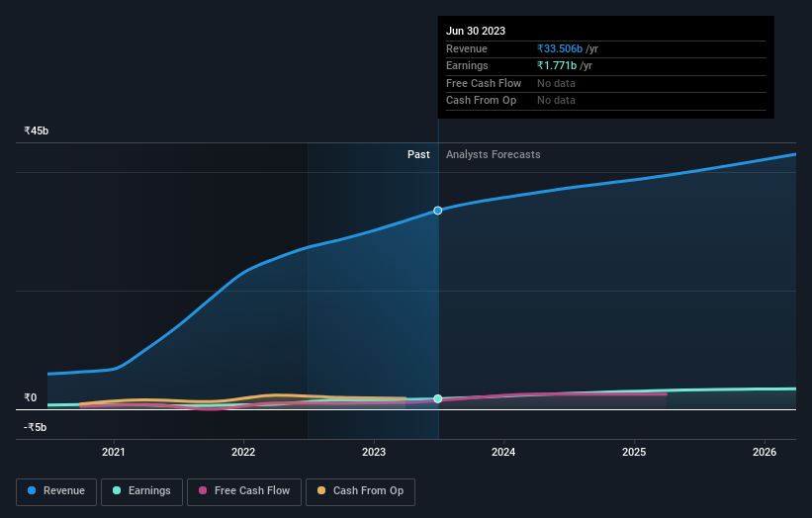The height and width of the screenshot is (518, 812).
Task: Click the Cash From Op row in tooltip
Action: 606,101
